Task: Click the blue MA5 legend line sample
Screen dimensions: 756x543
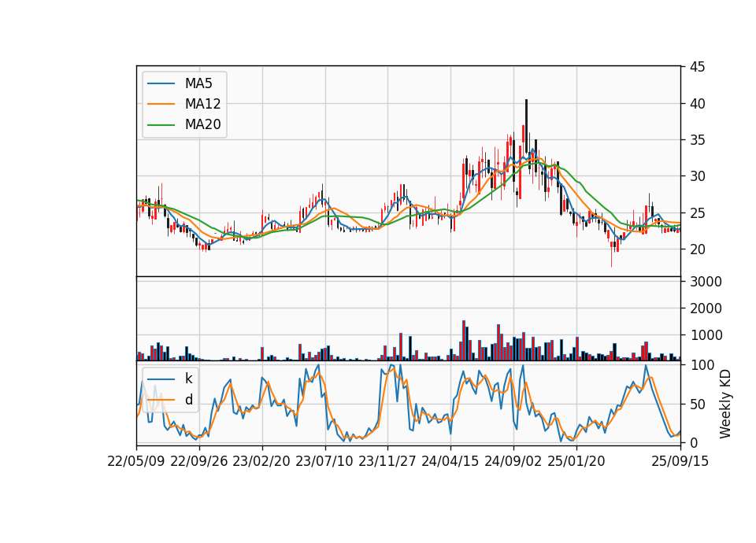Action: [x=161, y=83]
